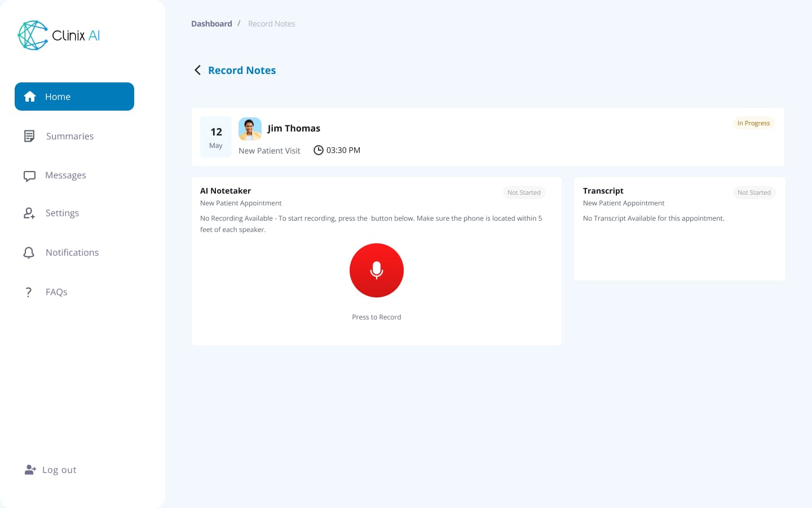
Task: Click the FAQs question mark icon
Action: 29,292
